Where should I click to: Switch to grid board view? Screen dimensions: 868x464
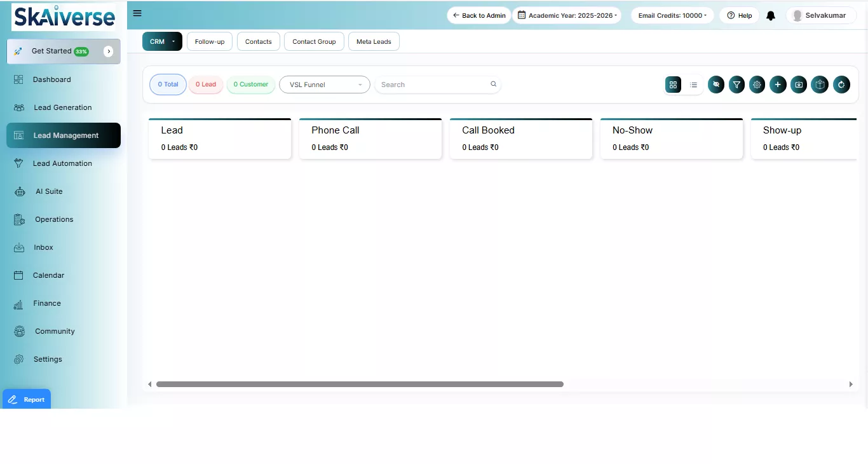tap(673, 85)
